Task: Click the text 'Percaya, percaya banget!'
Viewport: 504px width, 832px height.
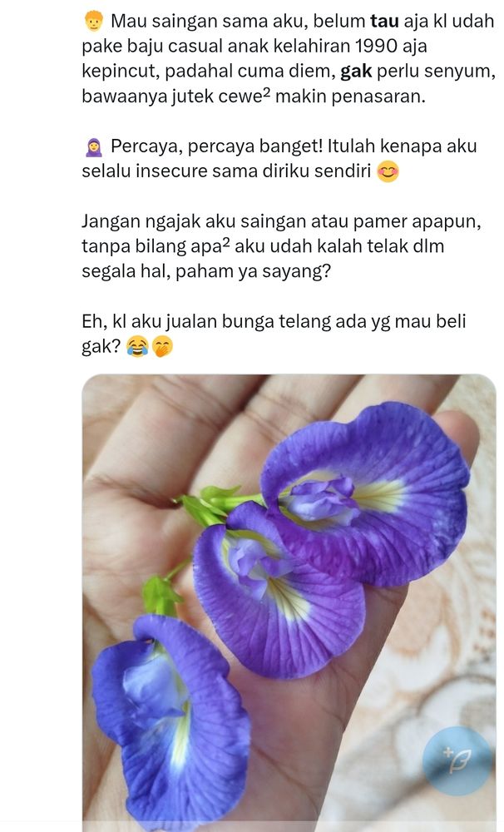Action: pyautogui.click(x=216, y=146)
